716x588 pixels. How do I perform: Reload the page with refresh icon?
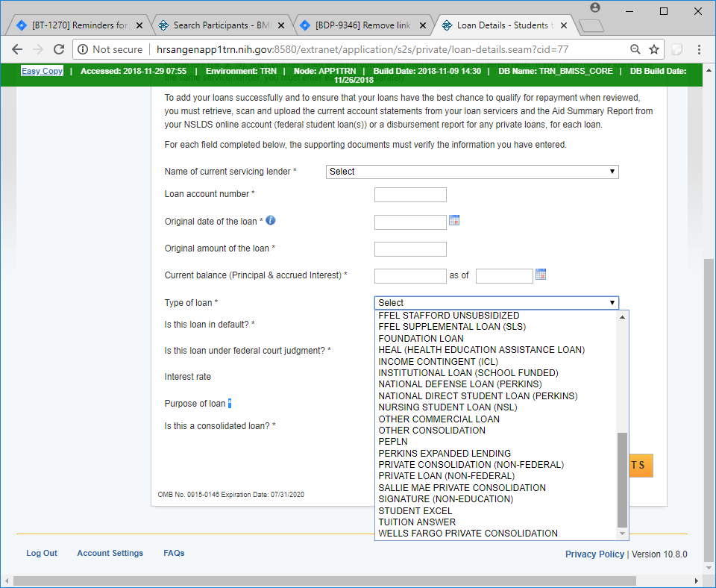(59, 49)
